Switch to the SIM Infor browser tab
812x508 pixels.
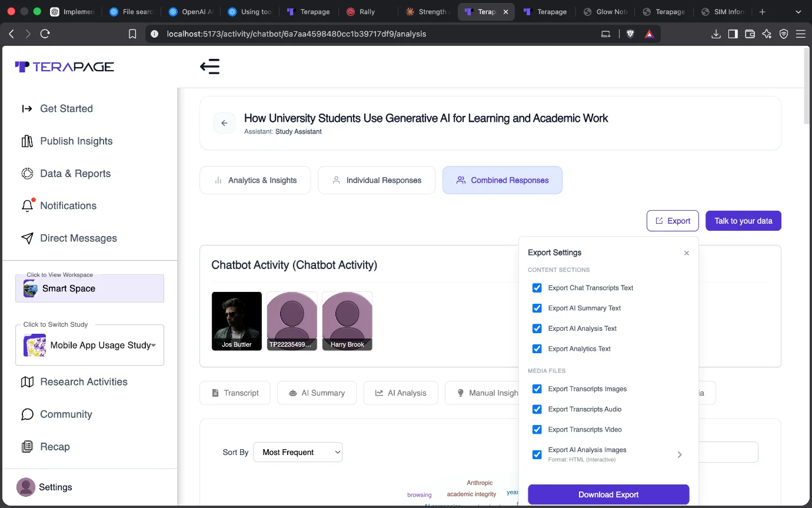(x=722, y=12)
